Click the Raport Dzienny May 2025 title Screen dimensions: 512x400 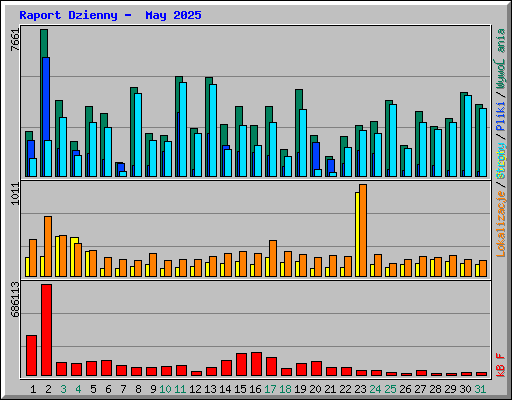[x=110, y=15]
